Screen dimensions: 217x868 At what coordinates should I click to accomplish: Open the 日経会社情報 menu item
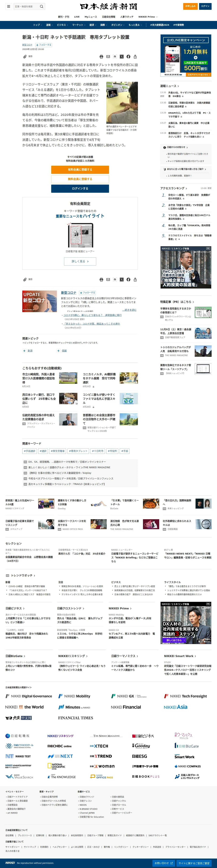(x=108, y=17)
